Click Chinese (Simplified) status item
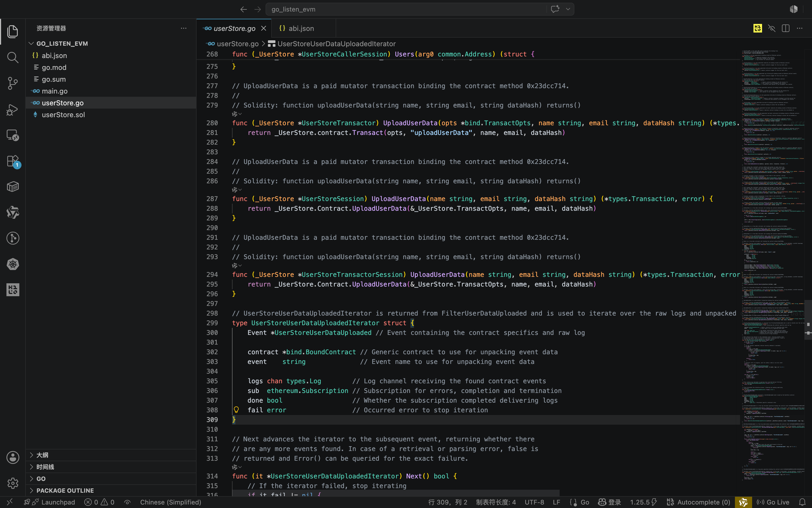Screen dimensions: 812x508 (171, 502)
